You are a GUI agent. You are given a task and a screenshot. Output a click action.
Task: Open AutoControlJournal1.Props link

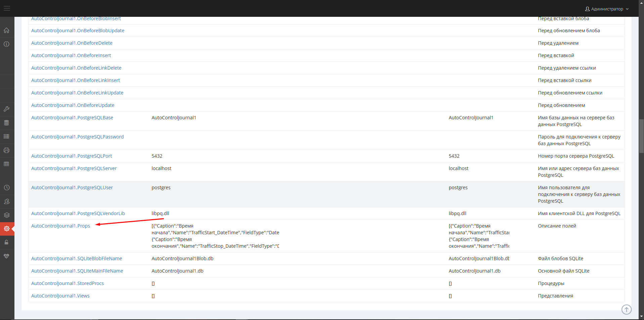60,226
